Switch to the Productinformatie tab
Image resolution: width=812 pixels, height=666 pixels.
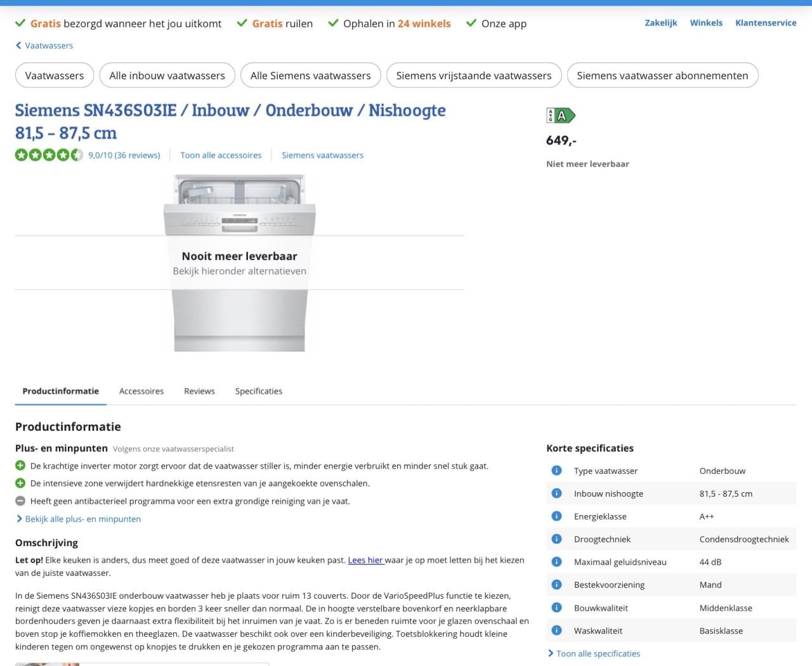pos(61,391)
